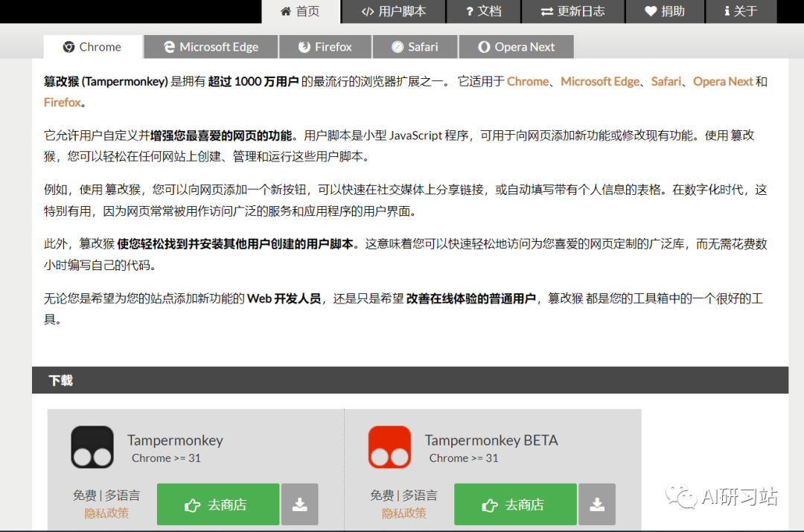Click the info icon in 关于
Image resolution: width=804 pixels, height=532 pixels.
(727, 11)
